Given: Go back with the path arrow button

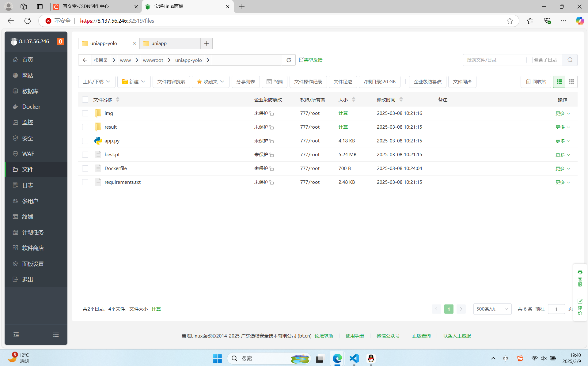Looking at the screenshot, I should click(85, 60).
